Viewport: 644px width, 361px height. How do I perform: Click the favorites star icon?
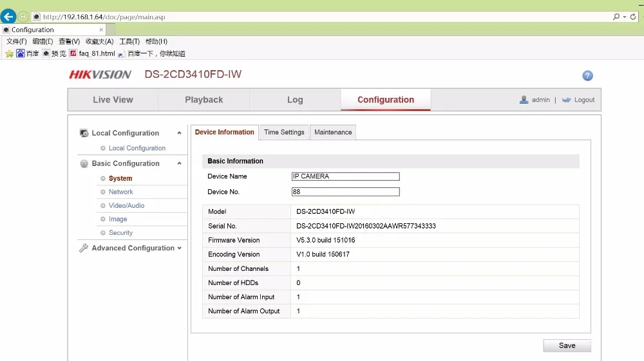coord(10,54)
